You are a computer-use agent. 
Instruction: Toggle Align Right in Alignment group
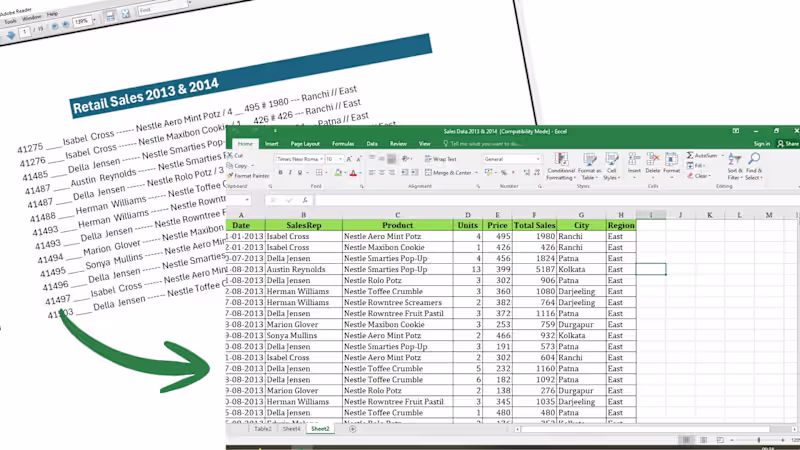391,173
